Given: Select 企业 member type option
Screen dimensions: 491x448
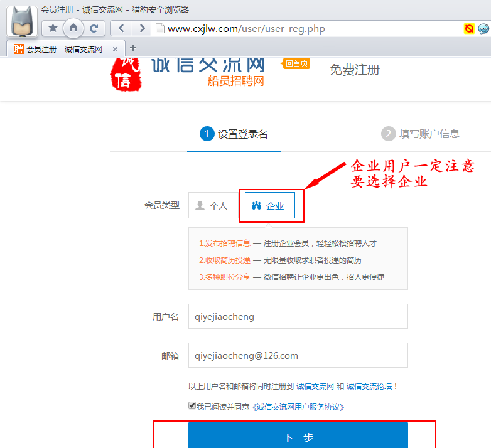Looking at the screenshot, I should 269,205.
